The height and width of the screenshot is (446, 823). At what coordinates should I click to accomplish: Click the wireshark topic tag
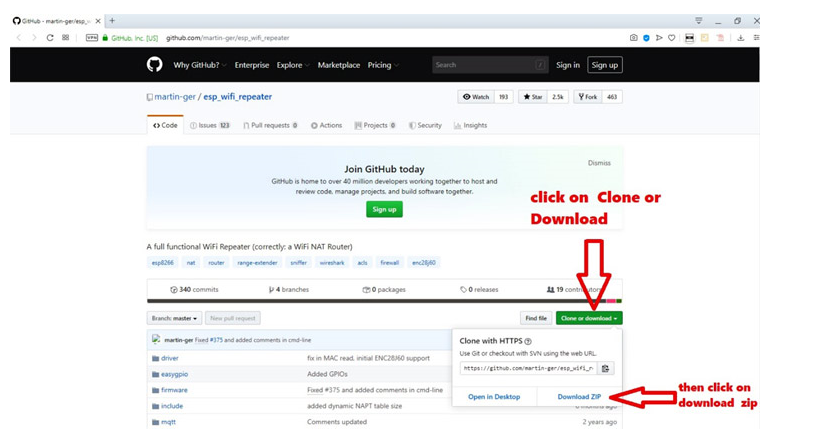coord(332,262)
